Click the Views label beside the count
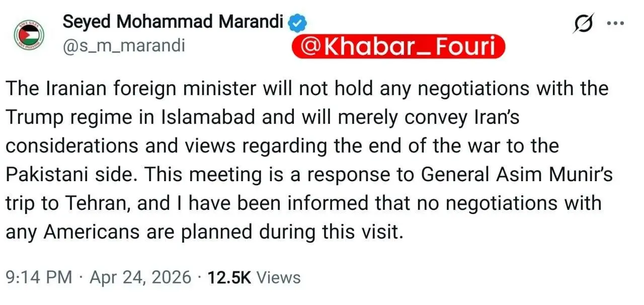The width and height of the screenshot is (644, 305). [278, 277]
